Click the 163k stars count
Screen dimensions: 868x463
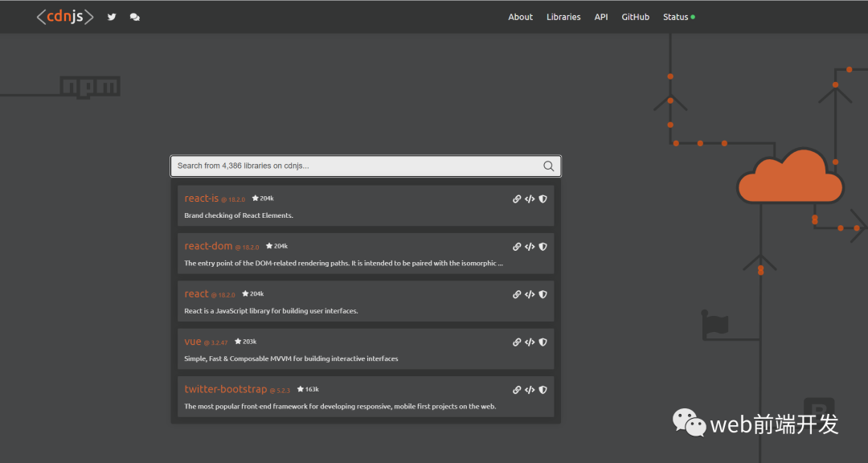(308, 389)
